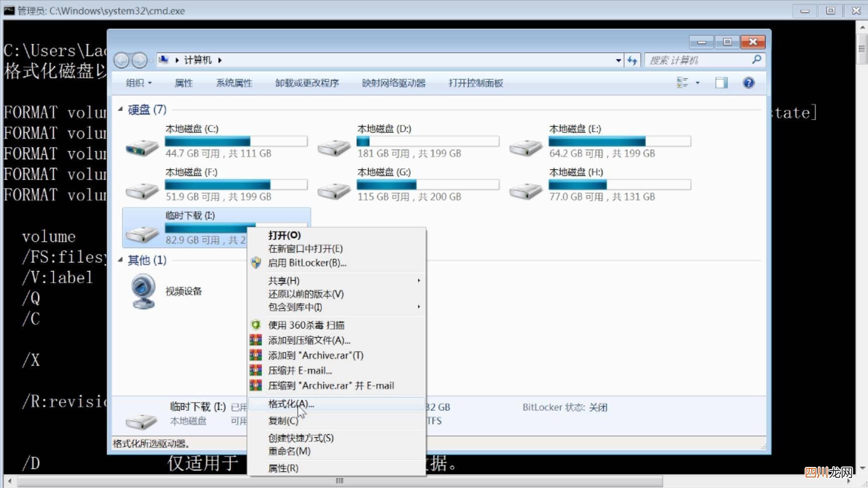868x488 pixels.
Task: Click cmd window horizontal scrollbar thumb
Action: (340, 481)
